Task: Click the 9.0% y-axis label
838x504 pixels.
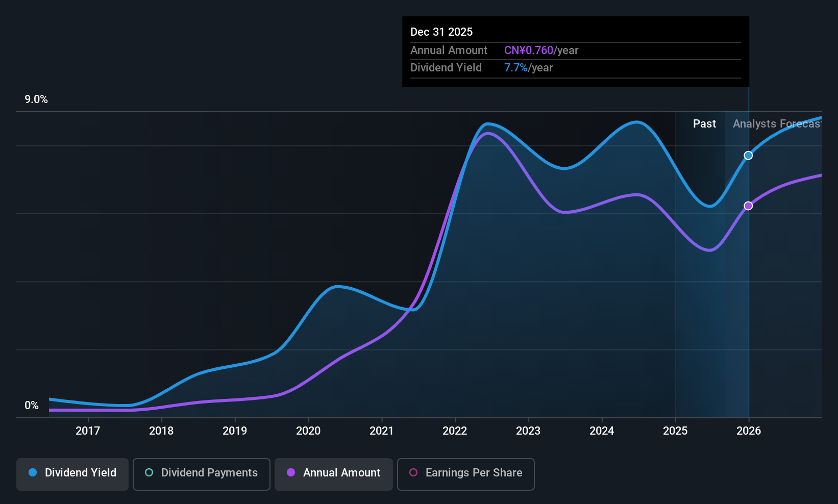Action: pos(36,99)
